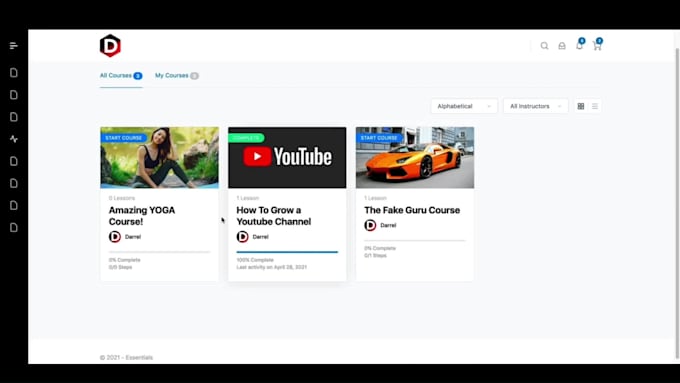Open the shopping cart icon
Viewport: 680px width, 383px height.
(x=597, y=45)
